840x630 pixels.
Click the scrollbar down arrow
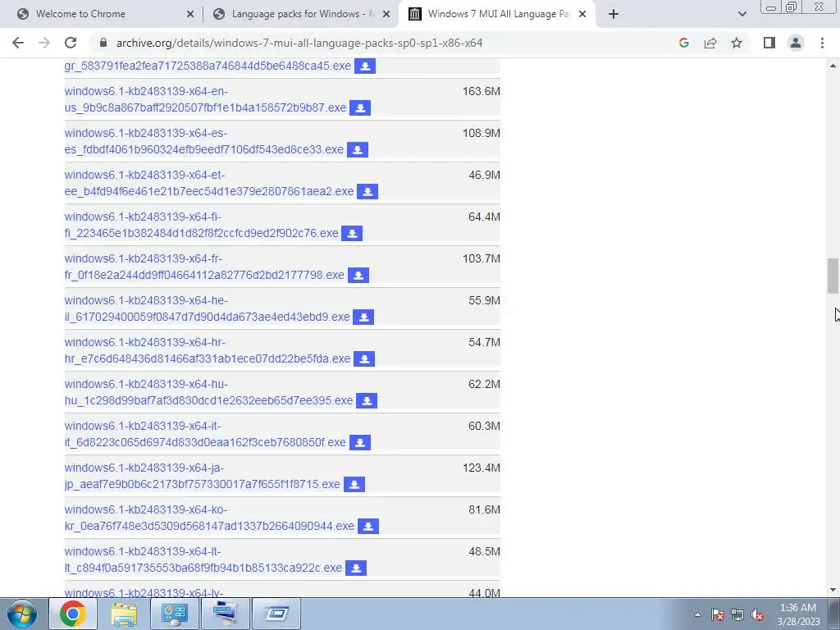point(833,590)
